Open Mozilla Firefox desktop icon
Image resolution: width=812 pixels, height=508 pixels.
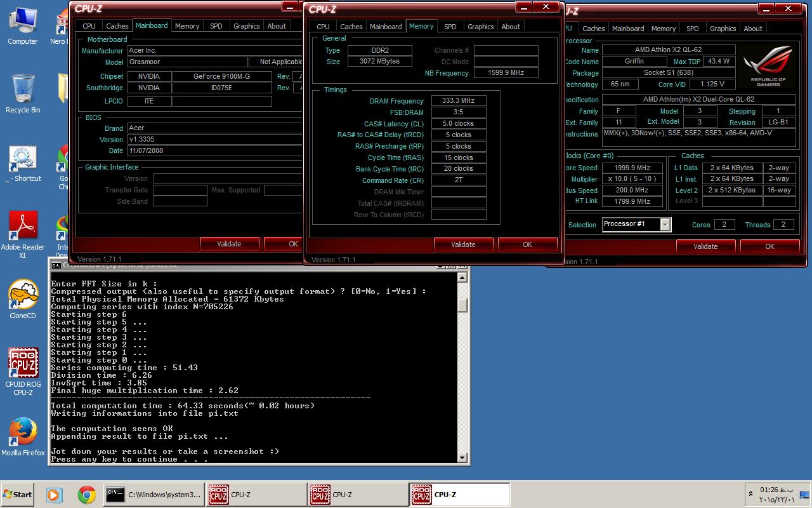tap(22, 437)
